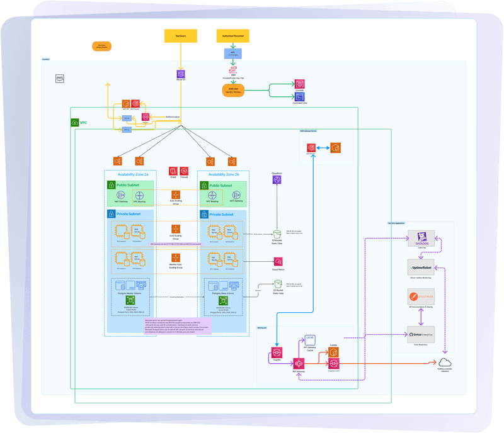Click the Route 53 icon
The width and height of the screenshot is (504, 433).
(181, 74)
